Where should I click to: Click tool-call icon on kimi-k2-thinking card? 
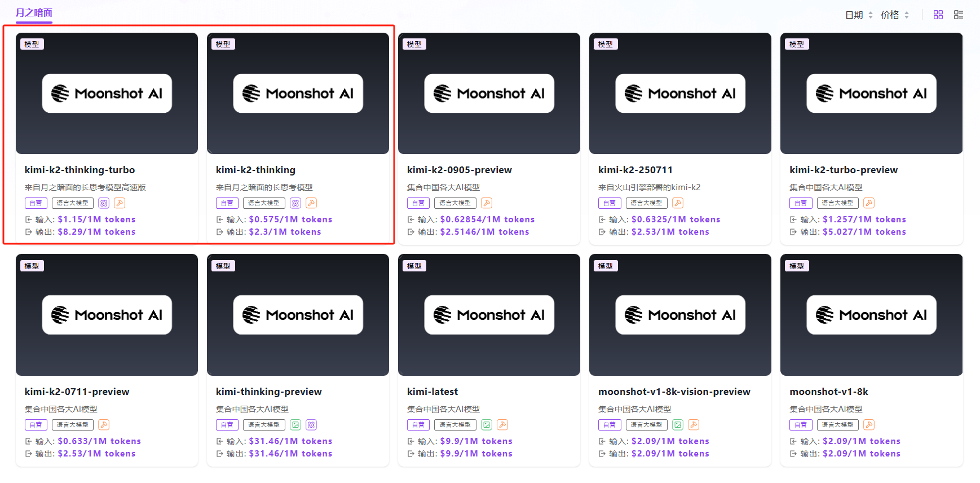pyautogui.click(x=311, y=203)
